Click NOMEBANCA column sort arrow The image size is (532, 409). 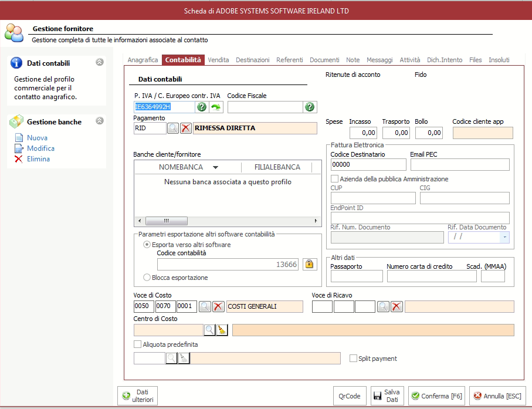coord(215,167)
